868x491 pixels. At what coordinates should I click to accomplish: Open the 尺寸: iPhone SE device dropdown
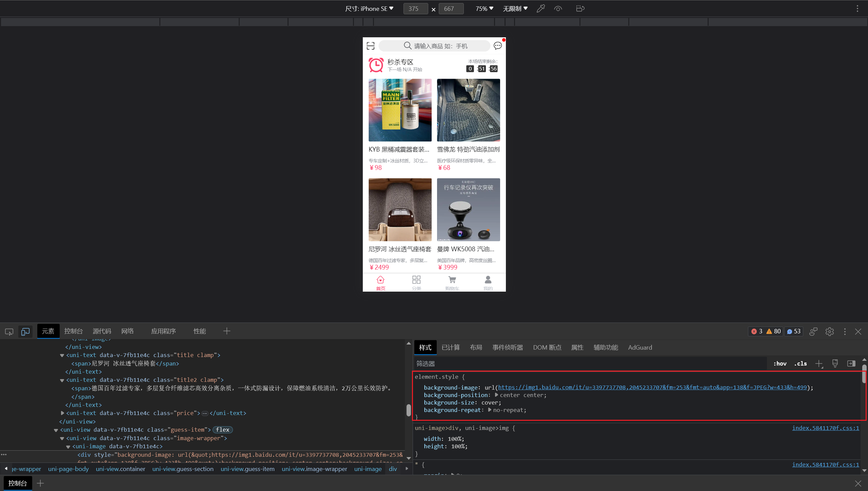pos(369,8)
